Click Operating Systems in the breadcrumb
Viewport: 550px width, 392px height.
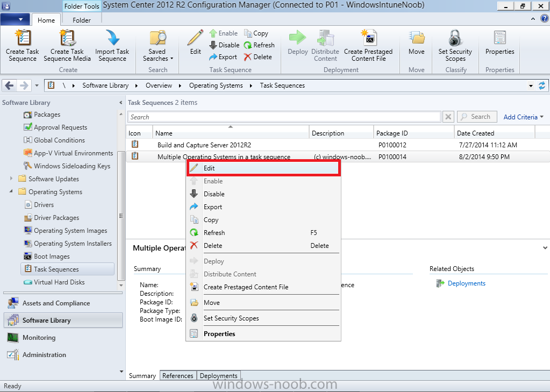(x=216, y=85)
